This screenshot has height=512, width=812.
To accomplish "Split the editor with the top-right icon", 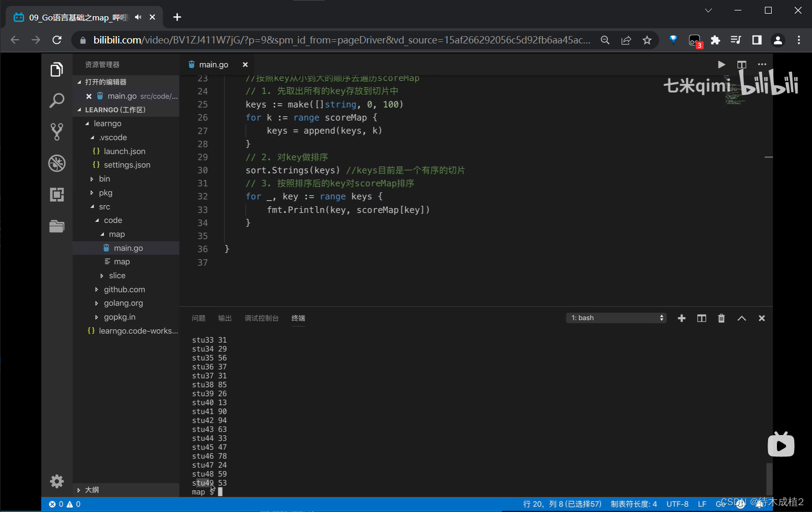I will click(741, 64).
